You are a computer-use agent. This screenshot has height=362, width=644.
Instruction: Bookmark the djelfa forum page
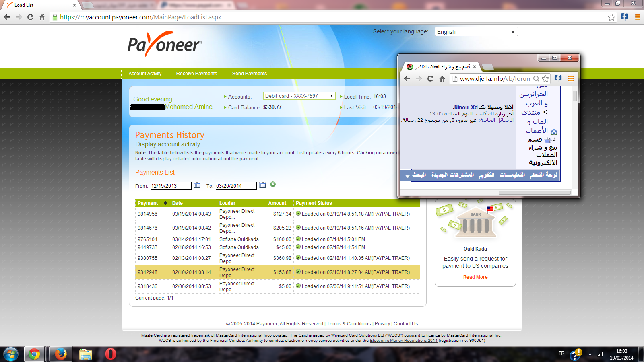click(x=545, y=78)
